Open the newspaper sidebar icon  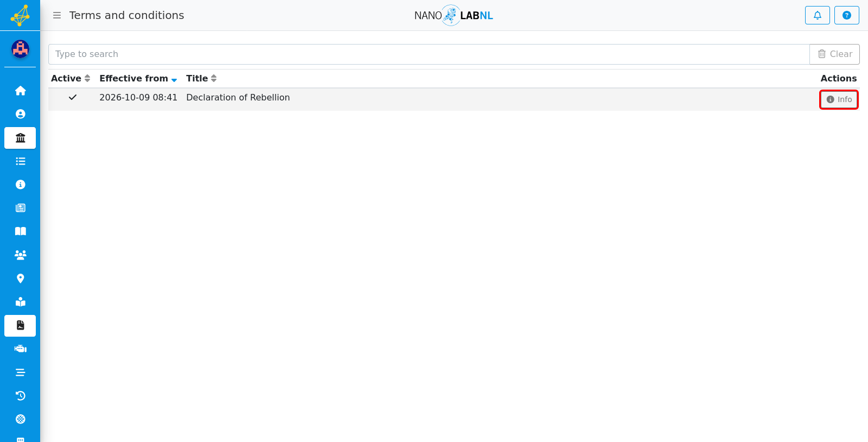(20, 208)
